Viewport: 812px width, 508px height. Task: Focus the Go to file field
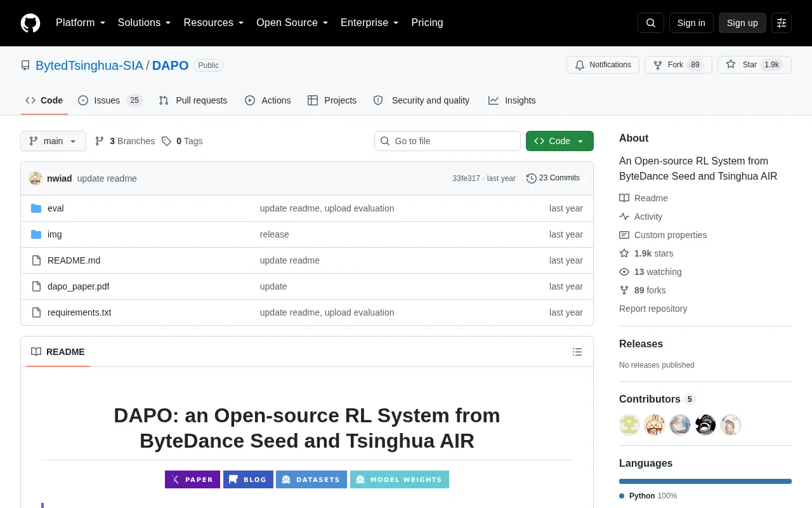point(447,141)
